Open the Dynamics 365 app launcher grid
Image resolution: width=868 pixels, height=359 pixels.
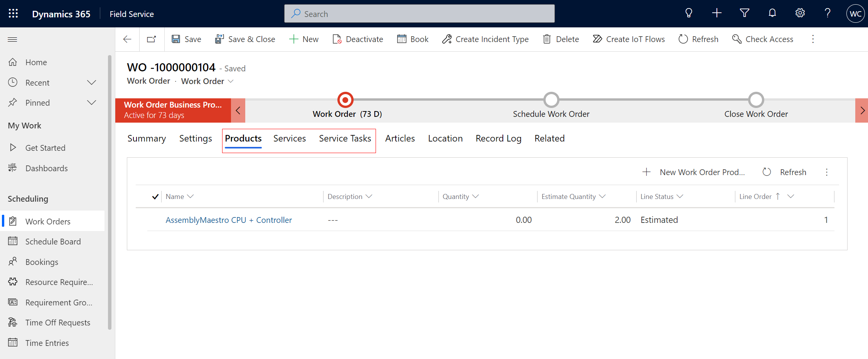pyautogui.click(x=13, y=13)
